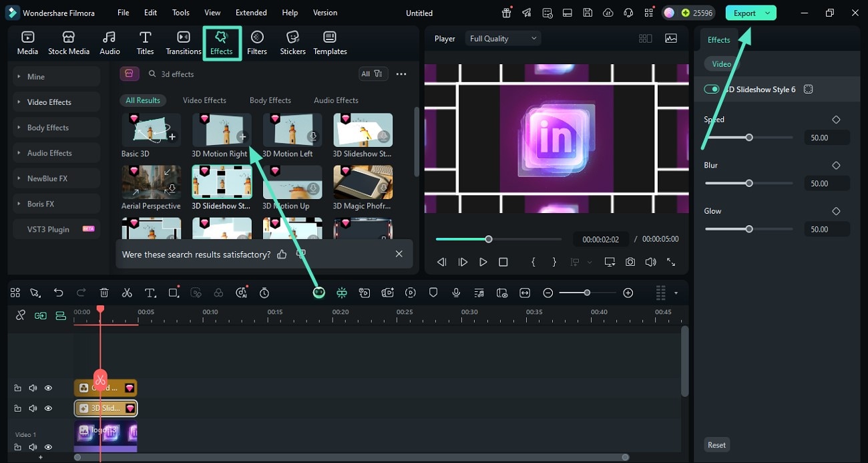Lock the 3D Slideshow effect track
868x463 pixels.
point(18,408)
